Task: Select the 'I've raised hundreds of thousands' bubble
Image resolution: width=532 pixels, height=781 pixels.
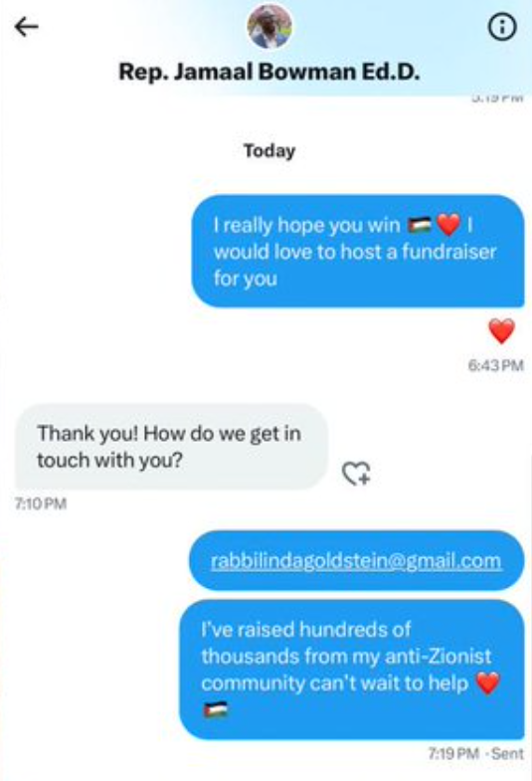Action: (352, 670)
